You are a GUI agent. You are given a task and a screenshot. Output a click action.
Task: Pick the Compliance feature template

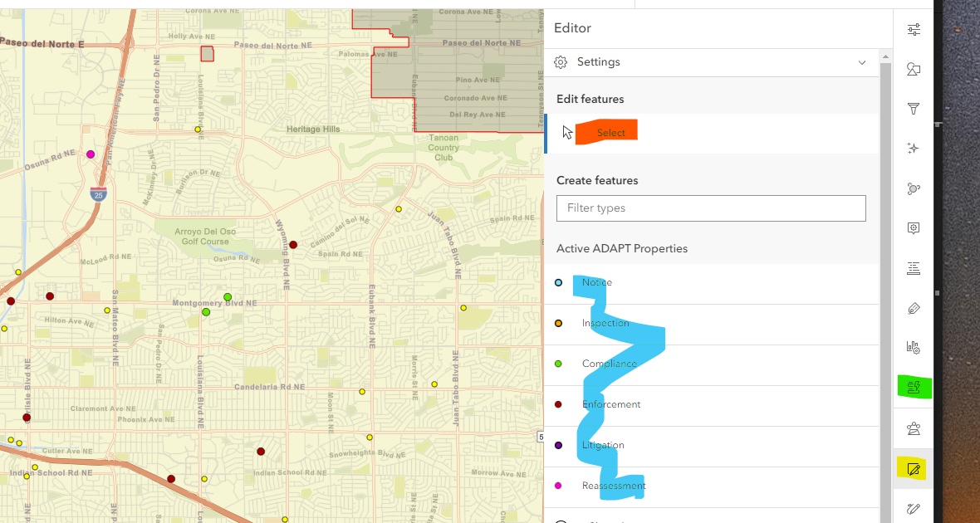click(609, 364)
